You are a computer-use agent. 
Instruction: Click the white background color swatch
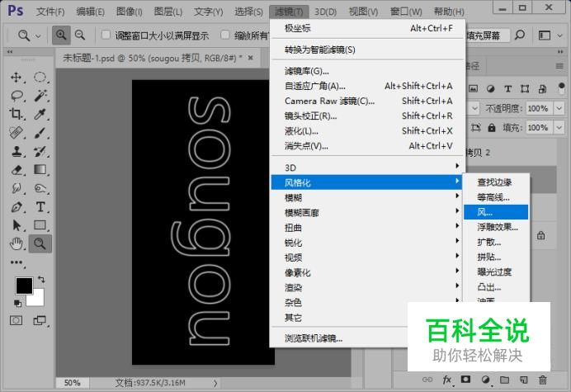[x=38, y=299]
